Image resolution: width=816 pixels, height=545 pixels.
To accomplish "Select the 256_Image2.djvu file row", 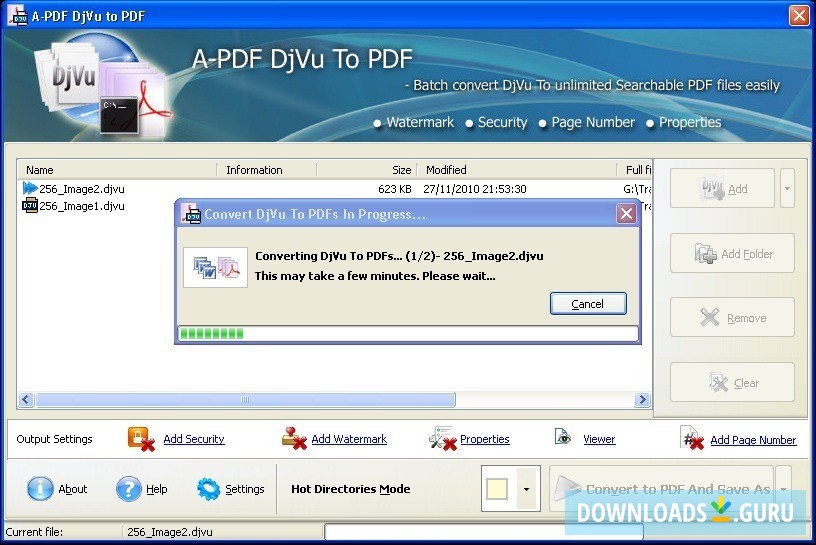I will pos(335,188).
